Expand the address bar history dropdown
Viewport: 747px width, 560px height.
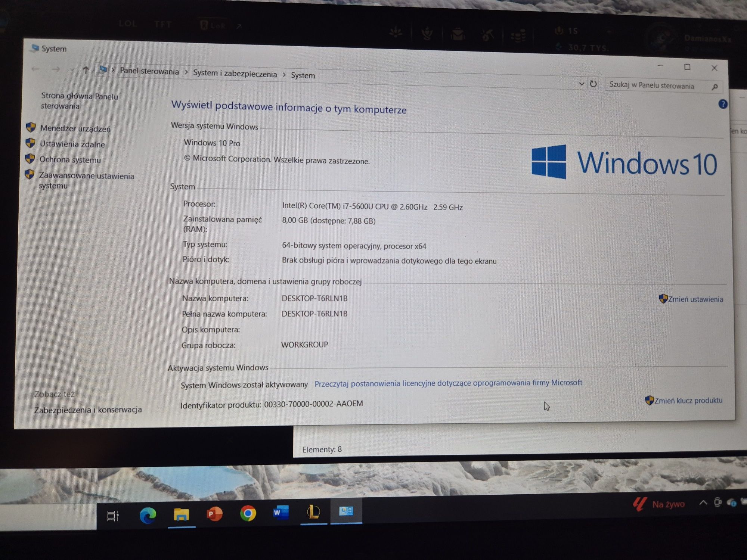pos(581,84)
